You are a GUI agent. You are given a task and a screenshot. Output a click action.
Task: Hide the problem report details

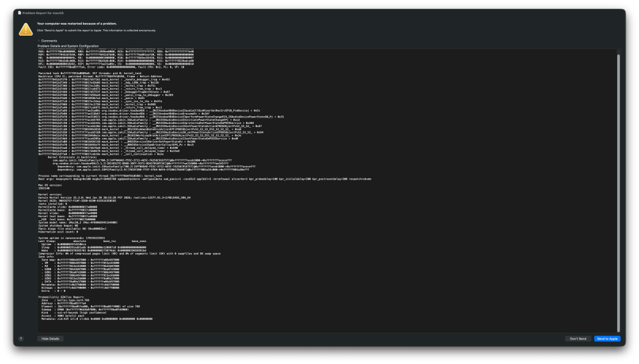point(50,338)
